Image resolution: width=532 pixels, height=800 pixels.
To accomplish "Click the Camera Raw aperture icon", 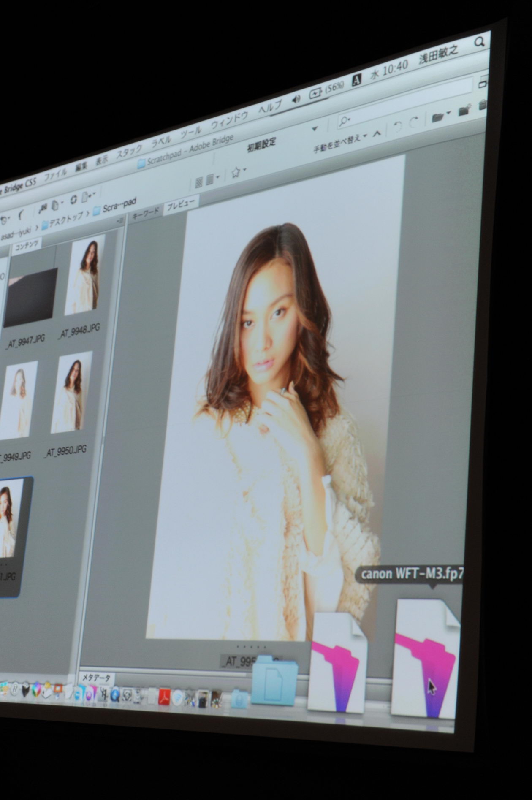I will pyautogui.click(x=73, y=200).
